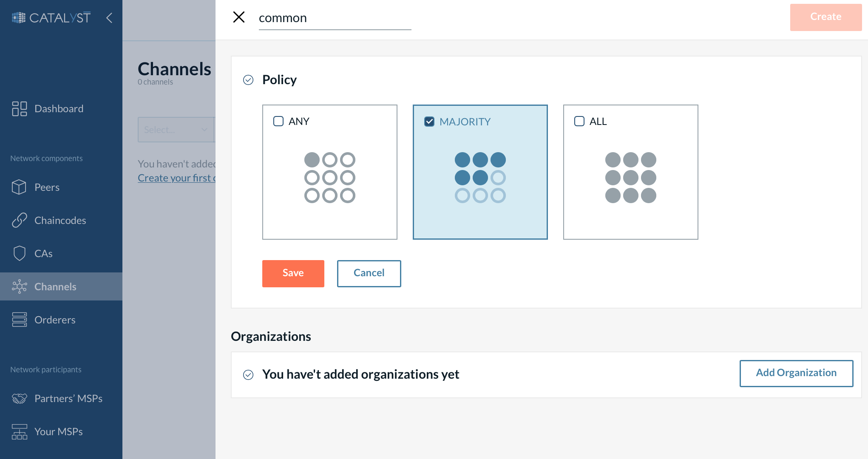Select the Peers section
The image size is (868, 459).
point(46,187)
